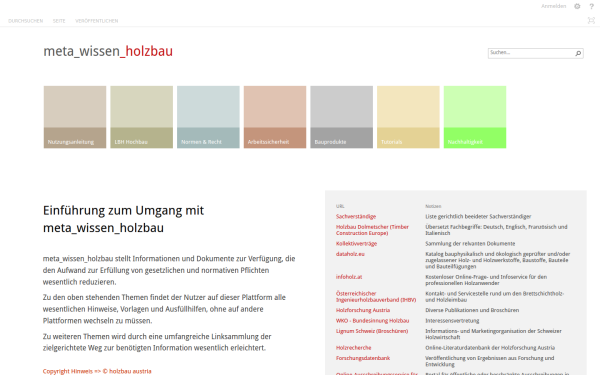Open the Lignum Schweiz (Broschüren) link
Screen dimensions: 600x375
(x=372, y=331)
